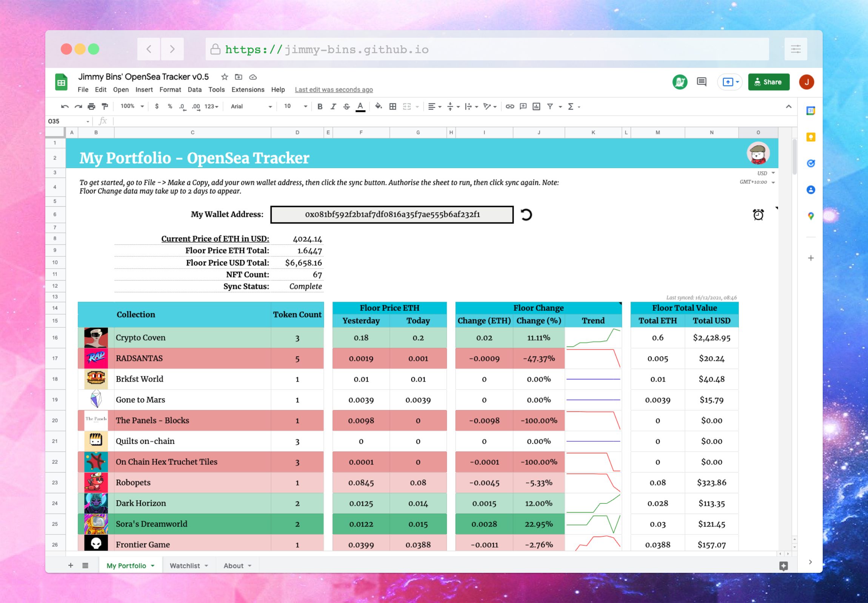Click the Explore button at bottom right
868x603 pixels.
783,566
